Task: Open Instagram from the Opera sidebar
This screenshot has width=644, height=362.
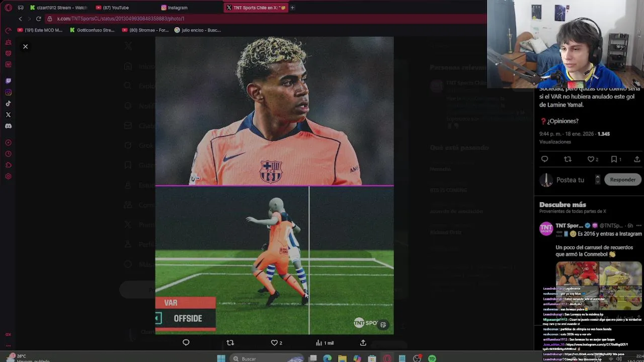Action: [x=8, y=92]
